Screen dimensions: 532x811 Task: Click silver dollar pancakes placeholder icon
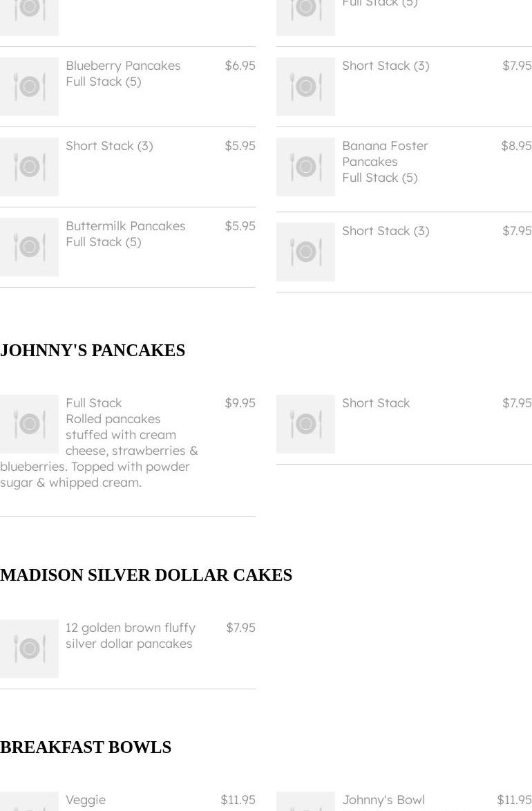coord(29,649)
